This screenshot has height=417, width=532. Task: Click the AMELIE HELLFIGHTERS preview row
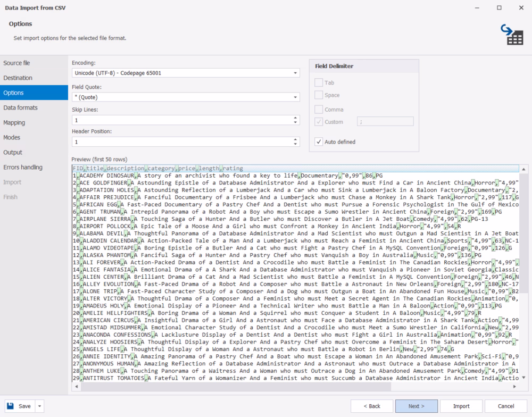[295, 313]
